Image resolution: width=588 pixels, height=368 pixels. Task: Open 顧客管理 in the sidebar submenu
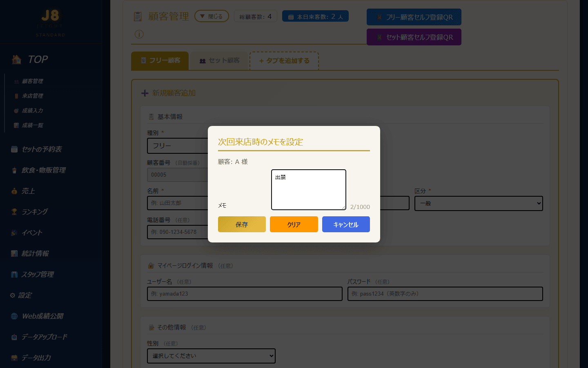(33, 81)
